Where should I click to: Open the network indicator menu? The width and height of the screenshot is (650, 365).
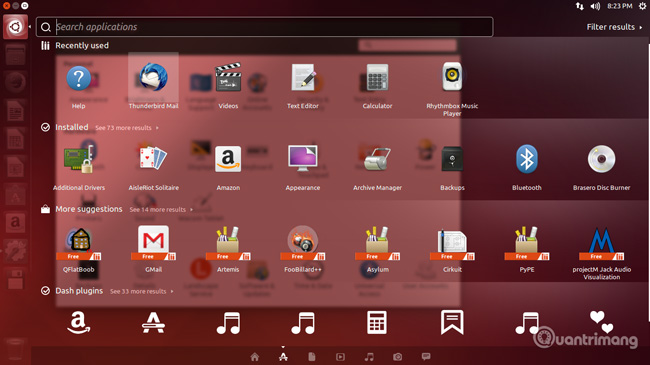[580, 6]
